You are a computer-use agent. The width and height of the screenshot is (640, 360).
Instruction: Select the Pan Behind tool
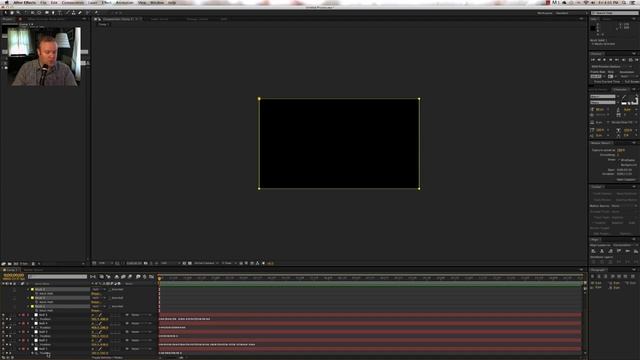coord(39,13)
